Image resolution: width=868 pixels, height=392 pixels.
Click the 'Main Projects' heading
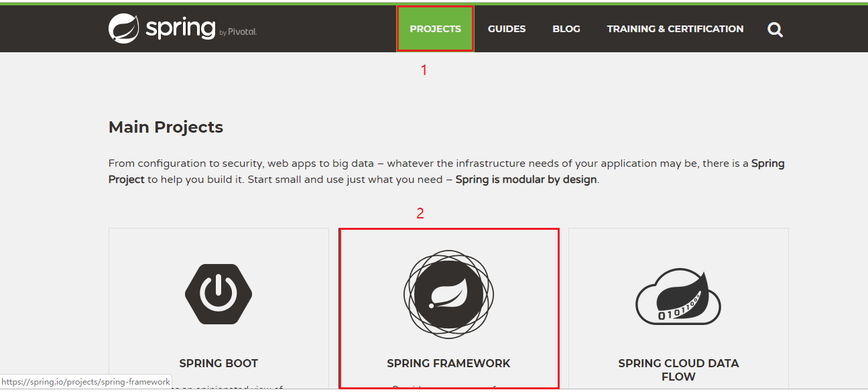click(x=166, y=127)
